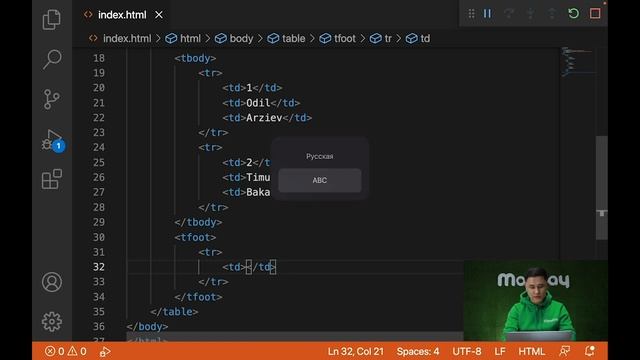This screenshot has width=640, height=360.
Task: Restart the debug session
Action: pos(573,13)
